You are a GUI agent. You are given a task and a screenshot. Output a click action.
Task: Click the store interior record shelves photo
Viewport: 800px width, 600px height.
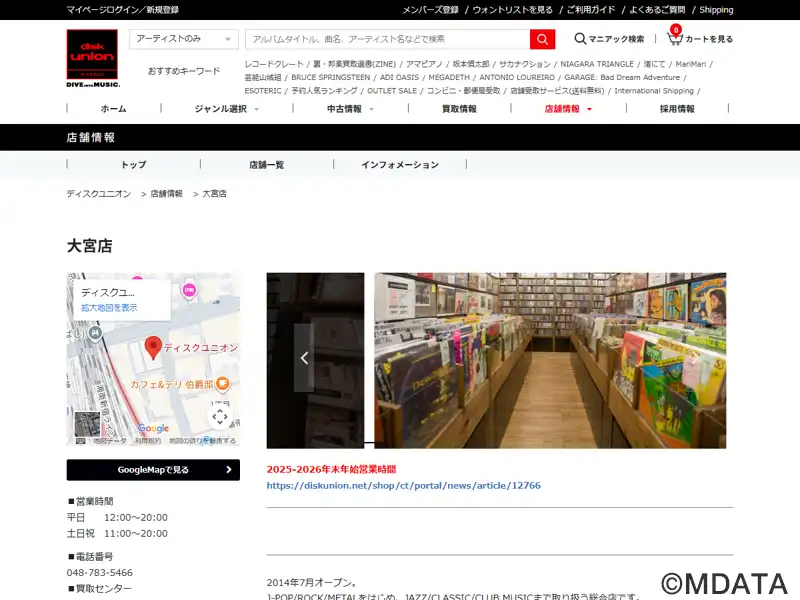coord(550,360)
